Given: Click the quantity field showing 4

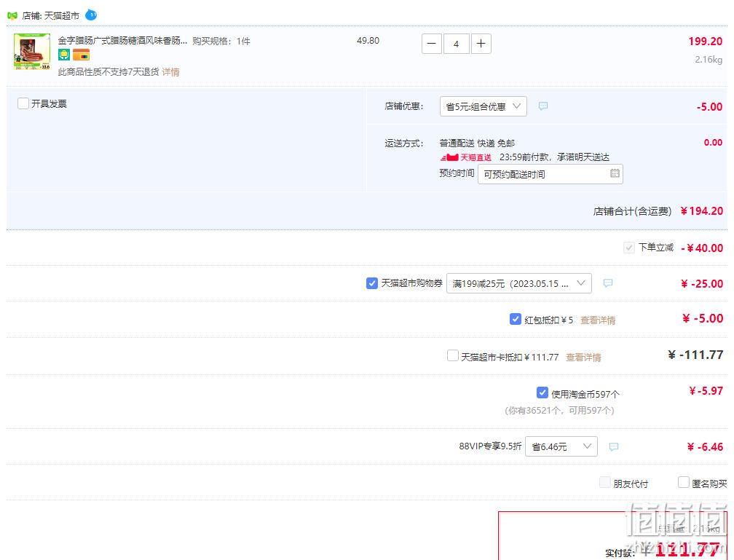Looking at the screenshot, I should (x=456, y=44).
